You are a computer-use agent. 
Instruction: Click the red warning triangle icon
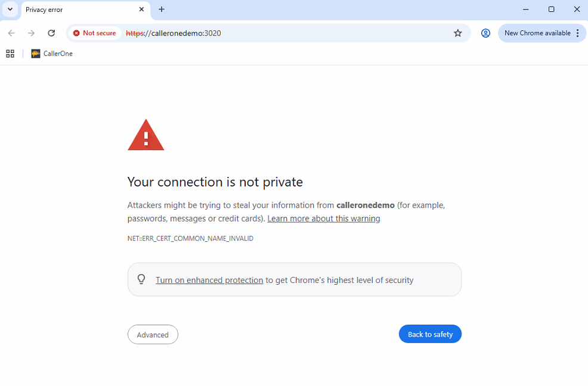click(x=146, y=135)
